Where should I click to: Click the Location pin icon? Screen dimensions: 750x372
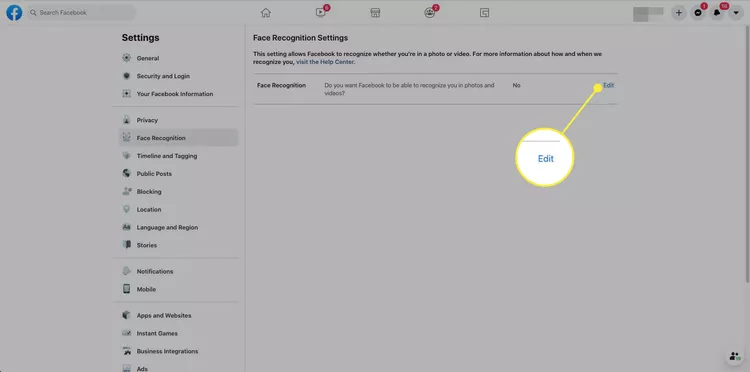[x=126, y=209]
